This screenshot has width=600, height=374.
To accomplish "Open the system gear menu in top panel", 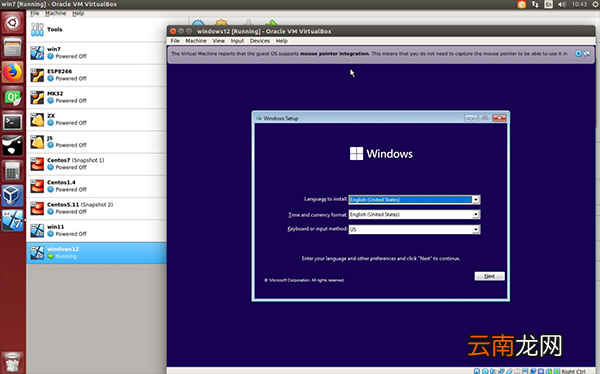I will point(596,4).
